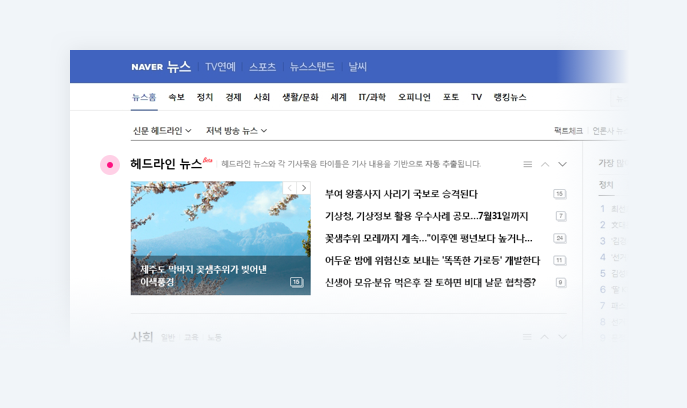The image size is (687, 408).
Task: Open the 스포츠 link in header
Action: click(262, 67)
